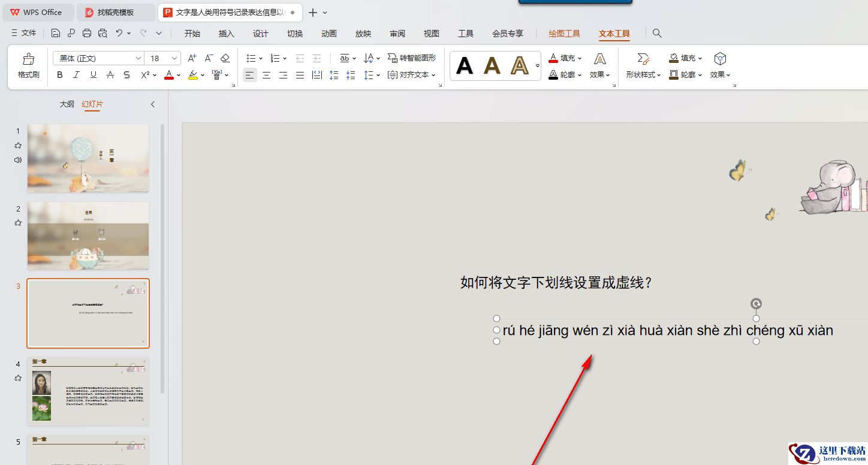Viewport: 868px width, 465px height.
Task: Choose the outlined tan WordArt style A
Action: (520, 65)
